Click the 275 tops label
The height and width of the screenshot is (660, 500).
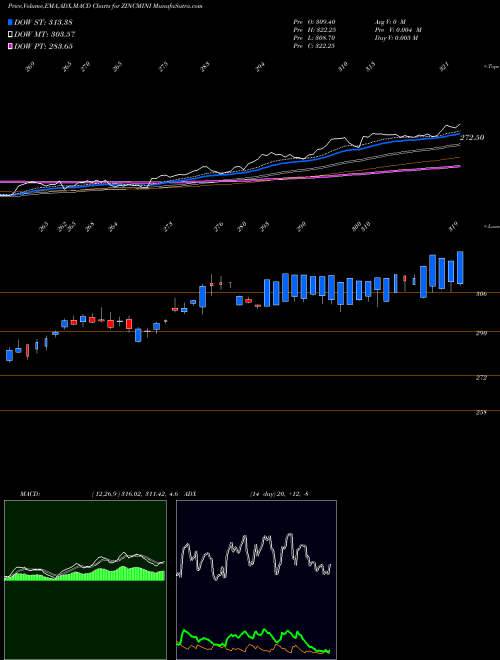tap(163, 67)
